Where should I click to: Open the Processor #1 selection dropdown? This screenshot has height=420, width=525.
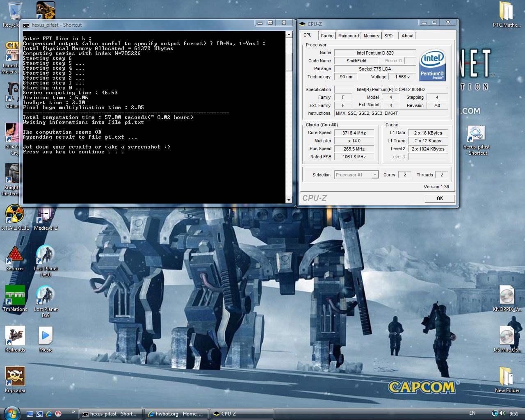point(356,175)
